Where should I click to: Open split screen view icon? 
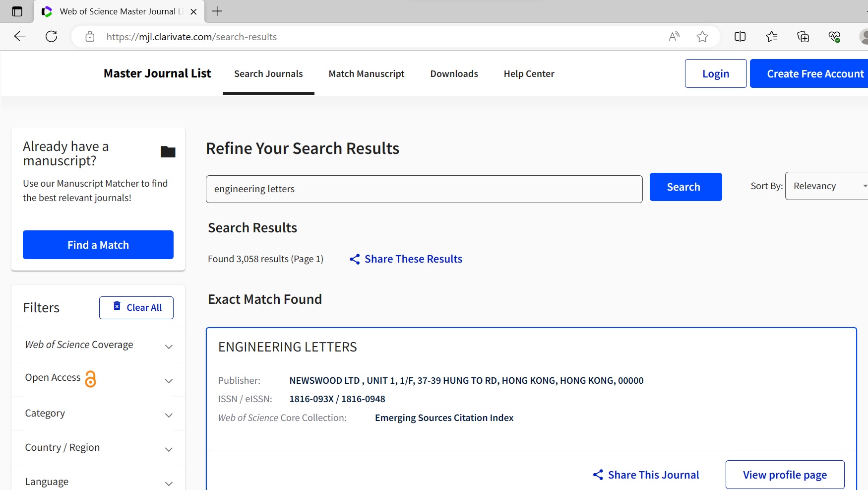tap(740, 36)
